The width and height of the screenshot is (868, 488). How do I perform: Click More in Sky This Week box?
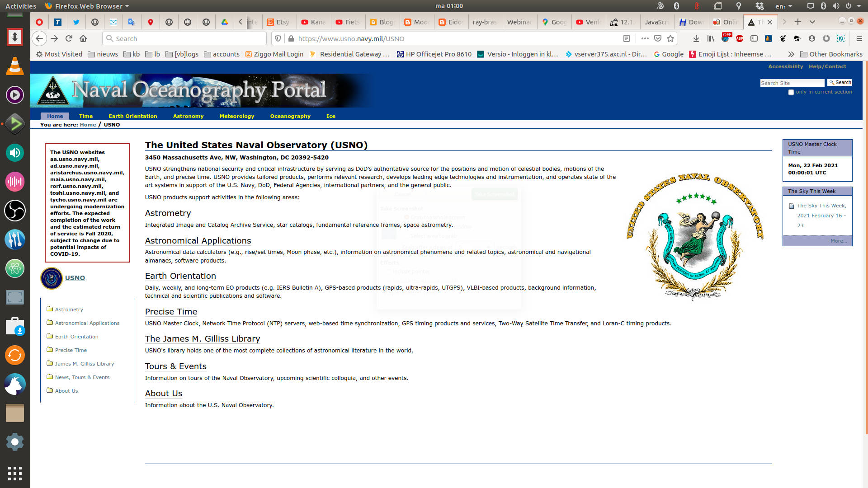(x=839, y=241)
